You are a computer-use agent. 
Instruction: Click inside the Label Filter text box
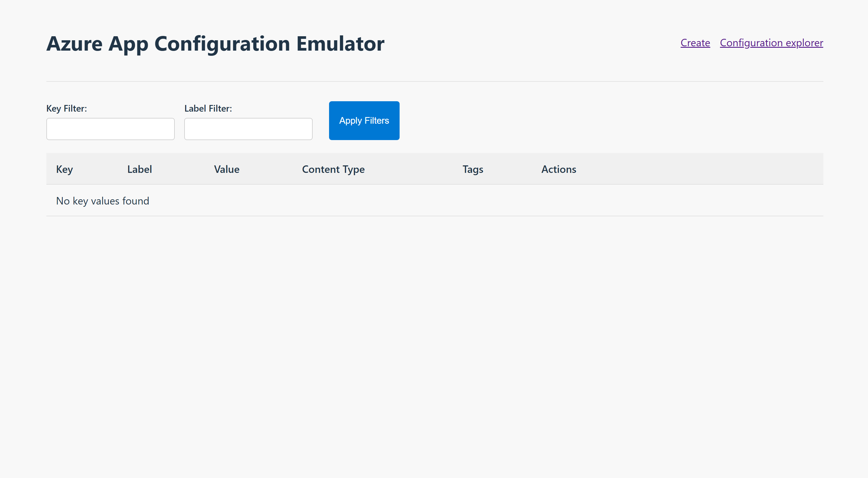(248, 129)
